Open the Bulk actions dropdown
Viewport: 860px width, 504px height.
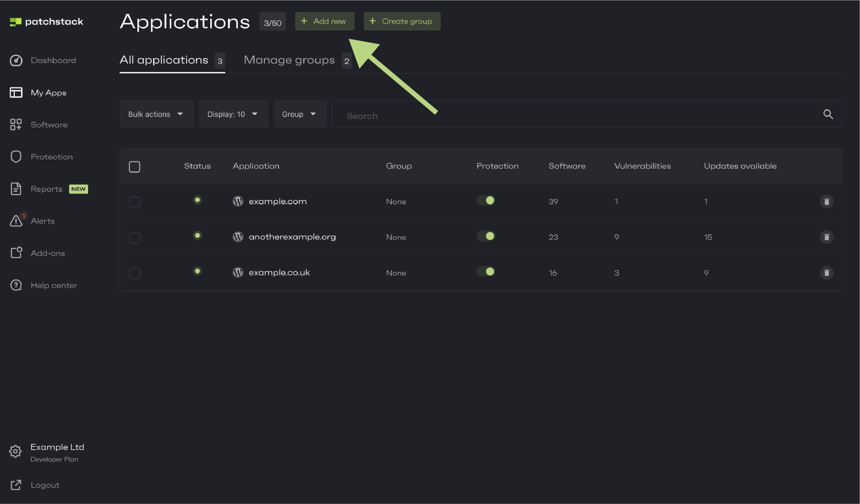coord(157,114)
